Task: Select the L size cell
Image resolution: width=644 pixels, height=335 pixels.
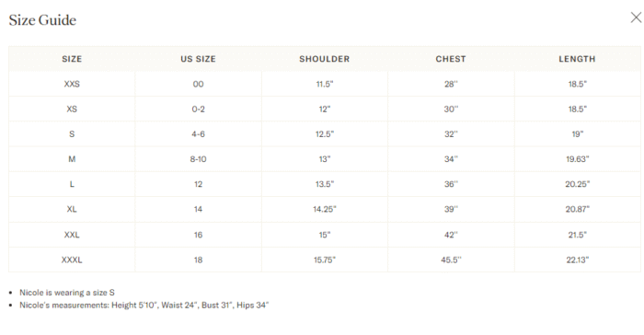Action: pyautogui.click(x=72, y=184)
